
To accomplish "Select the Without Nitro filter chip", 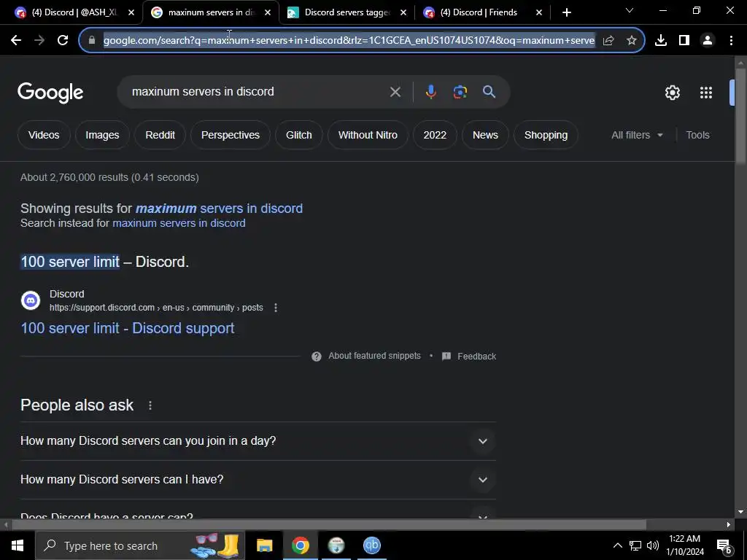I will [368, 135].
